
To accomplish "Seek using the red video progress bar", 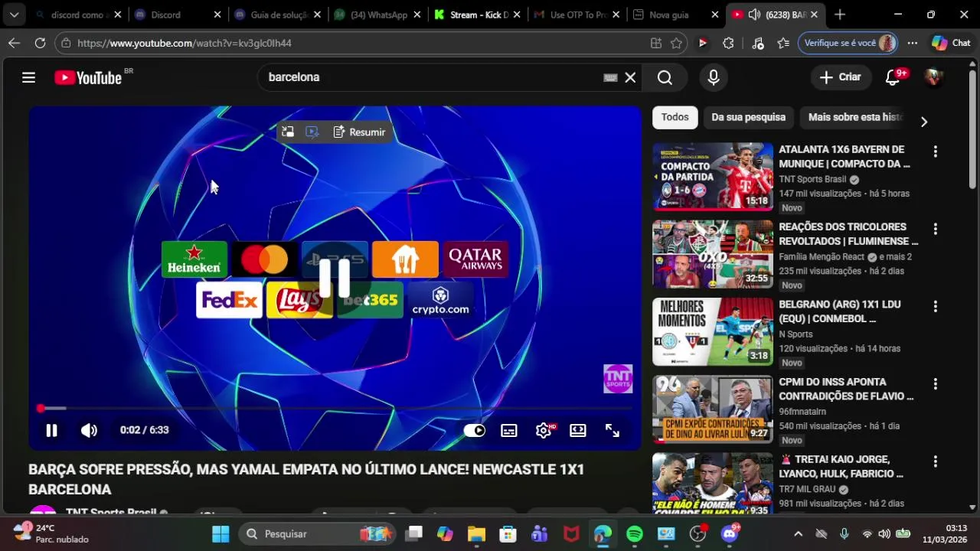I will click(x=335, y=409).
